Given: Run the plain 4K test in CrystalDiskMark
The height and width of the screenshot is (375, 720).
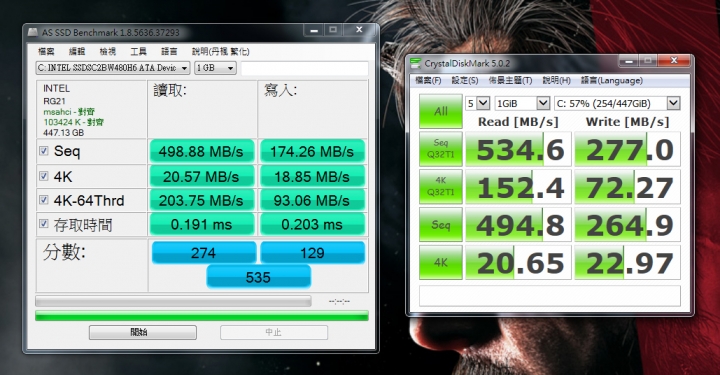Looking at the screenshot, I should [x=440, y=262].
